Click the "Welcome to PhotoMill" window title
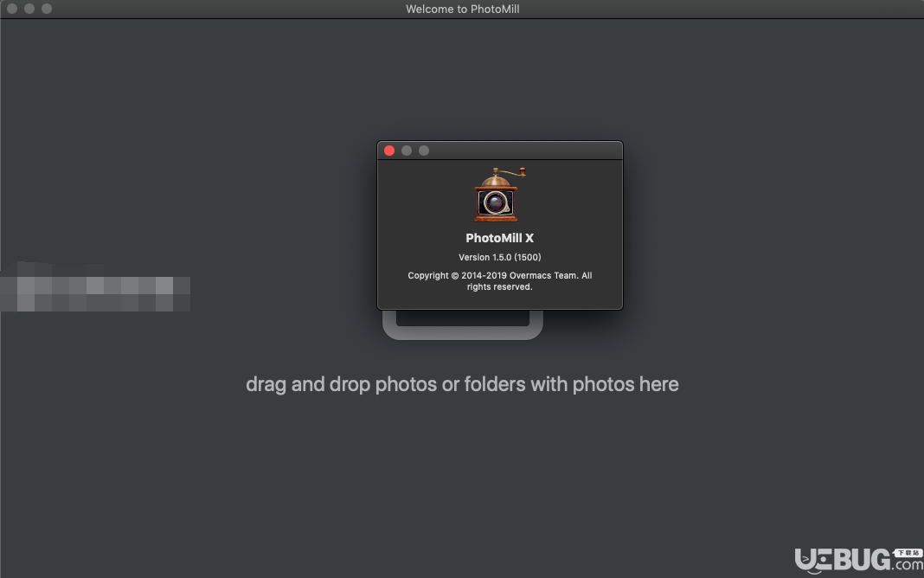The height and width of the screenshot is (578, 924). pos(463,9)
